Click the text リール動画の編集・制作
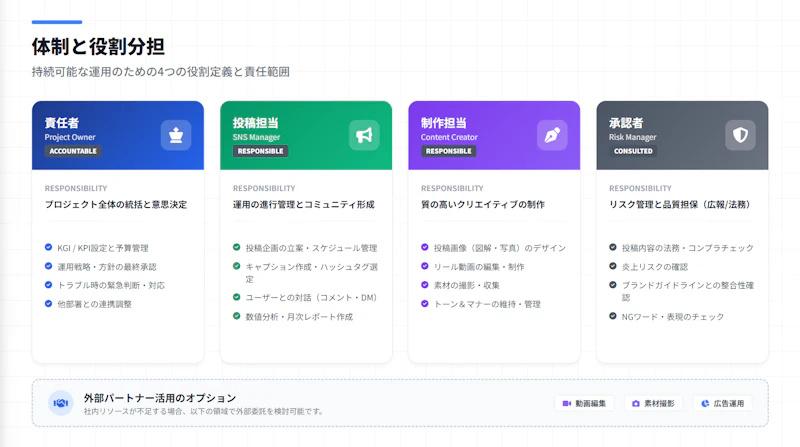The image size is (800, 447). click(479, 267)
